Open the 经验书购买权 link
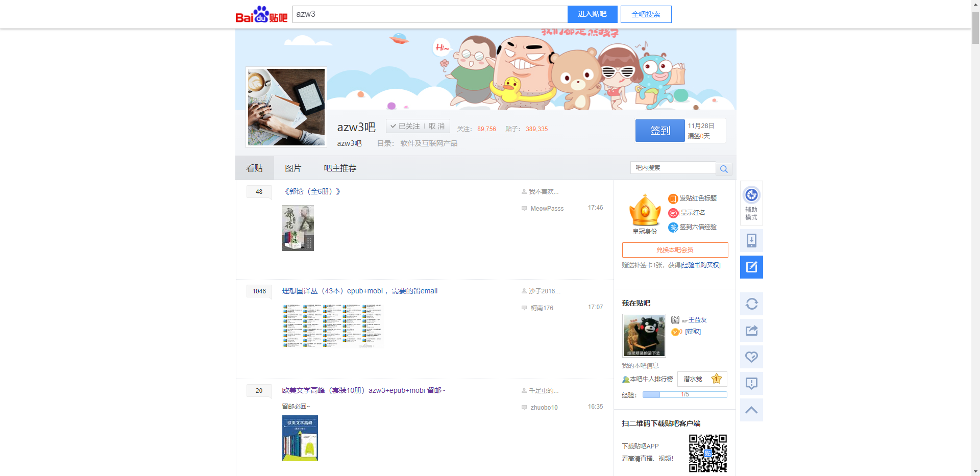This screenshot has width=980, height=476. point(700,265)
